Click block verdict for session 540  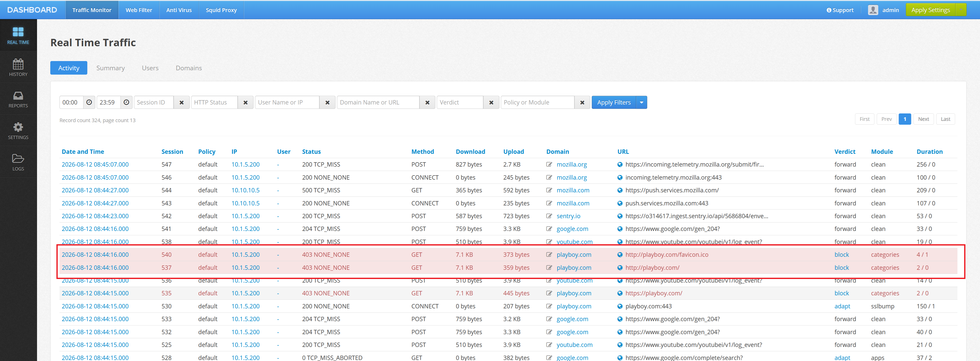coord(842,255)
